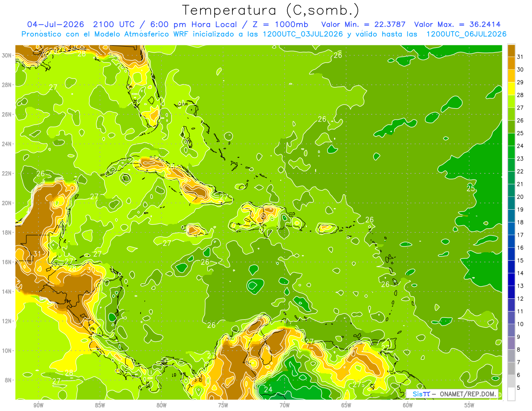Click the "25" contour label in the Atlantic
Viewport: 532px width, 411px height.
click(471, 188)
